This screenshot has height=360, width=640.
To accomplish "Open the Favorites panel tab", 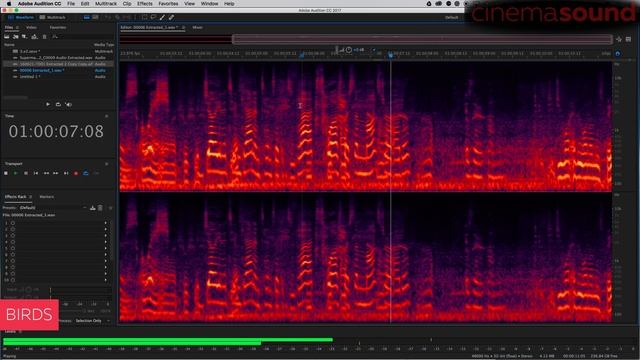I will [x=58, y=27].
